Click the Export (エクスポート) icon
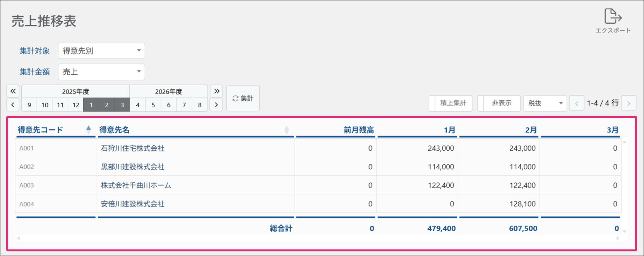 click(x=613, y=17)
